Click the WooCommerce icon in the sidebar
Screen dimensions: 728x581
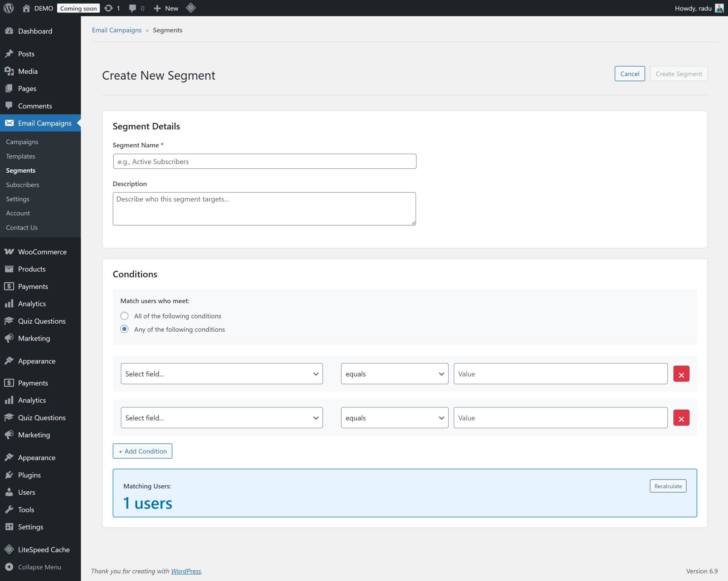tap(9, 251)
